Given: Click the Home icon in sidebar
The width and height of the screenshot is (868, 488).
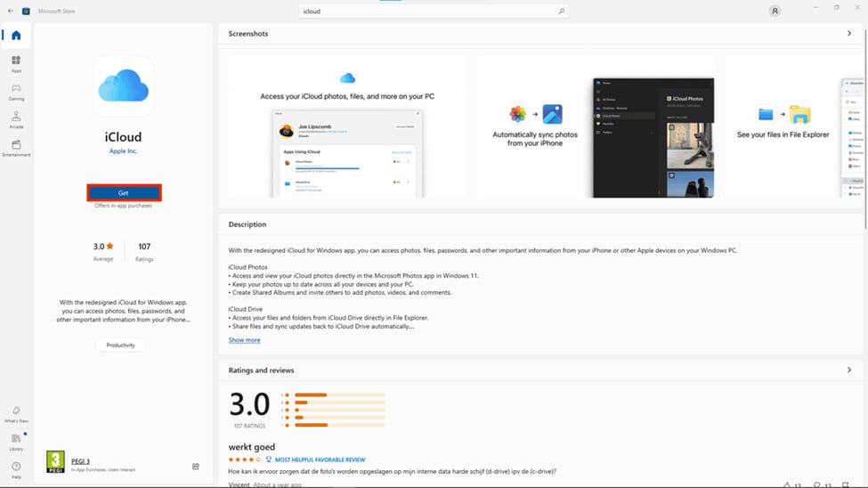Looking at the screenshot, I should (x=16, y=36).
